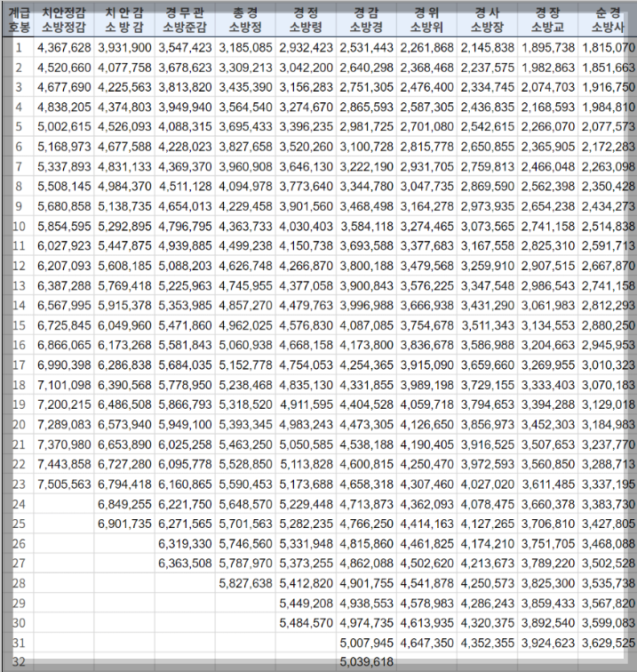637x672 pixels.
Task: Click cell with value 2,514,838
Action: pos(608,227)
